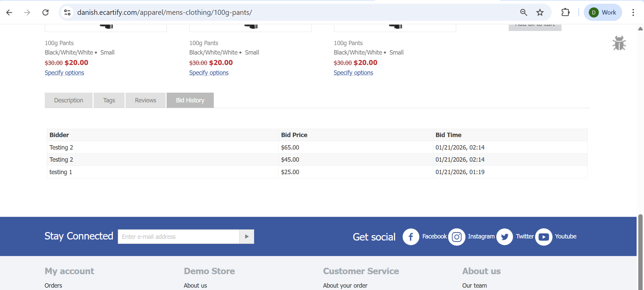Open the Youtube icon link
Screen dimensions: 644x290
point(543,237)
